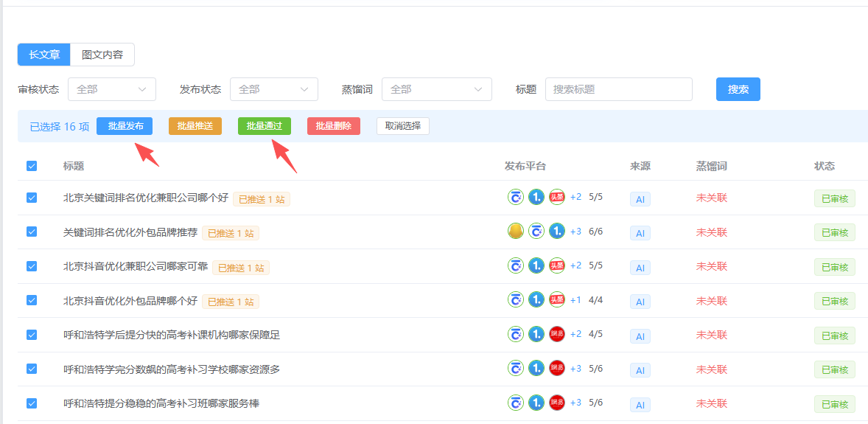Click yellow round platform icon for 关键词排名优化外包品牌推荐
Image resolution: width=868 pixels, height=424 pixels.
[x=516, y=231]
